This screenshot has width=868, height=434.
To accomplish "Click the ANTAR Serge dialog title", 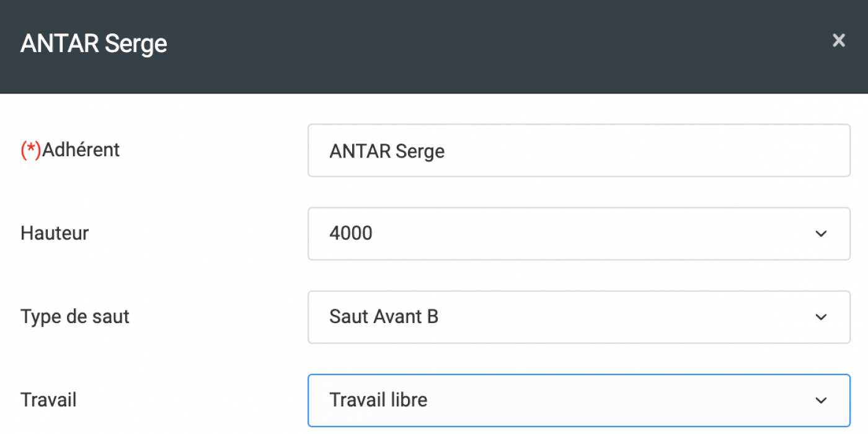I will point(94,44).
